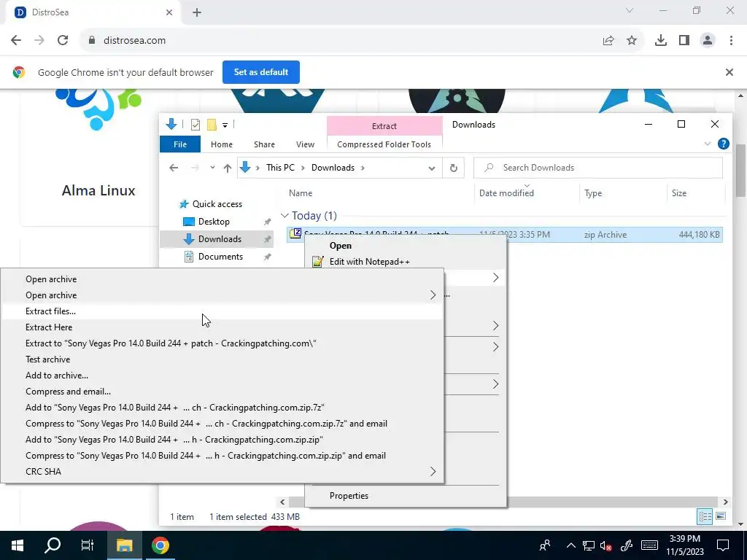Viewport: 747px width, 560px height.
Task: Click the Chrome back arrow
Action: coord(16,41)
